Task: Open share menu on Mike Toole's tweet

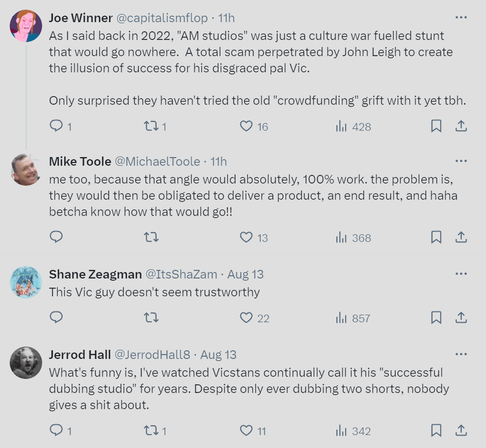Action: [x=461, y=237]
